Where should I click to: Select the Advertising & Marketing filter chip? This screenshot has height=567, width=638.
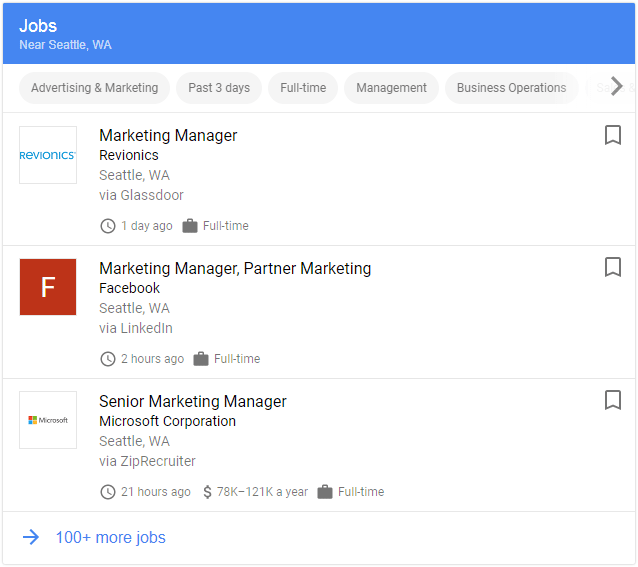click(x=95, y=88)
